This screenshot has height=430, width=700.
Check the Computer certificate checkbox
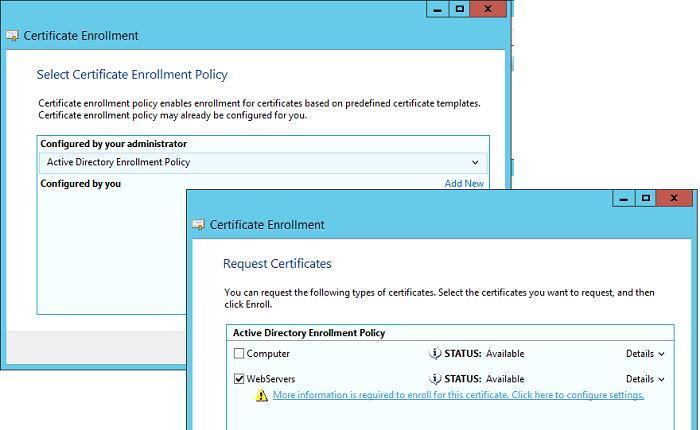click(x=239, y=354)
